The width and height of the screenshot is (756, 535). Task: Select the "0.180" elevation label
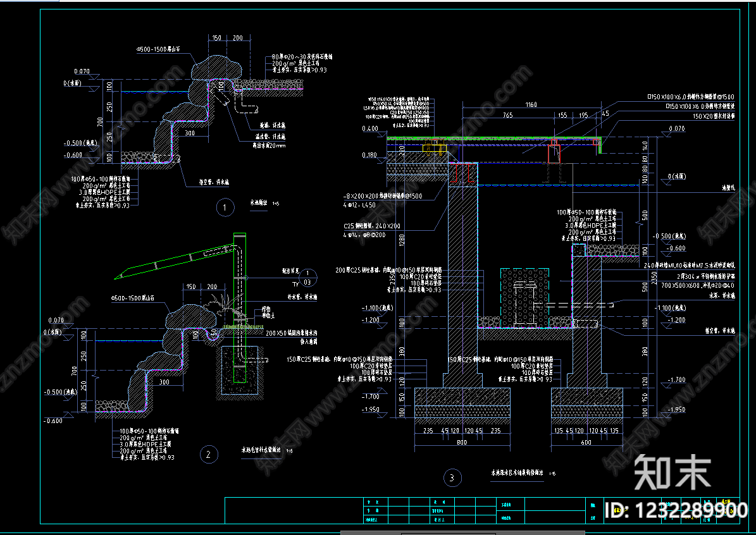click(369, 155)
